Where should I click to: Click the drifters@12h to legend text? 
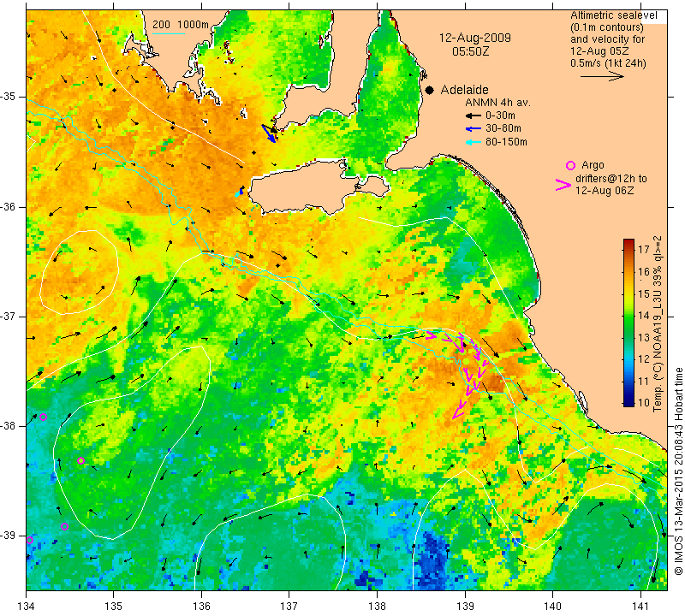pos(611,179)
